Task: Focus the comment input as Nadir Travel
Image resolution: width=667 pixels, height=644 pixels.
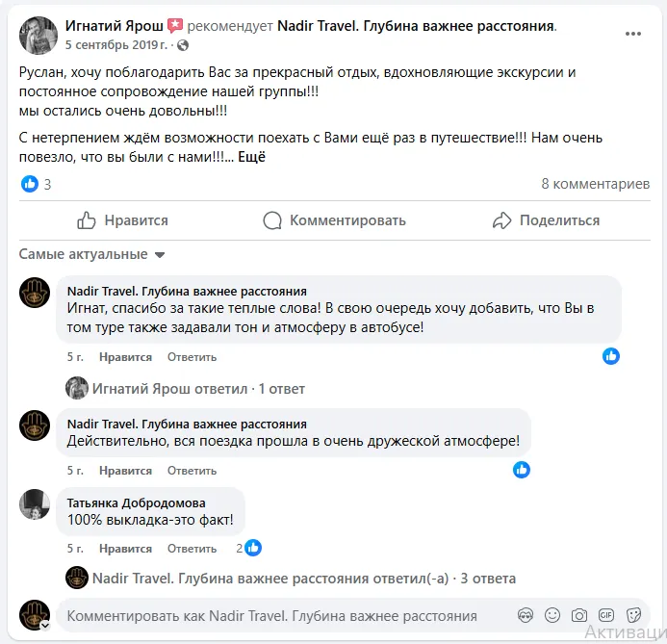Action: click(x=279, y=616)
